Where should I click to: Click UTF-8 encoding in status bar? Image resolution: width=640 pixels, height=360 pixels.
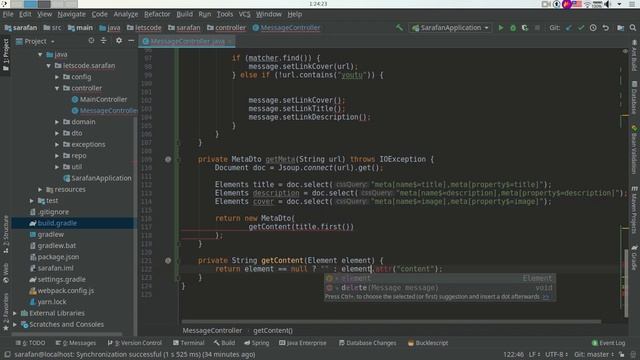[x=556, y=355]
